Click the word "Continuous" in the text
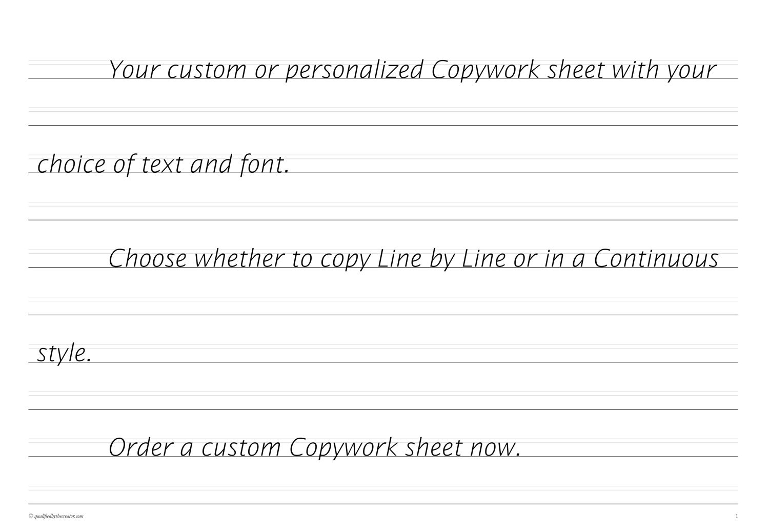The image size is (769, 532). tap(656, 259)
